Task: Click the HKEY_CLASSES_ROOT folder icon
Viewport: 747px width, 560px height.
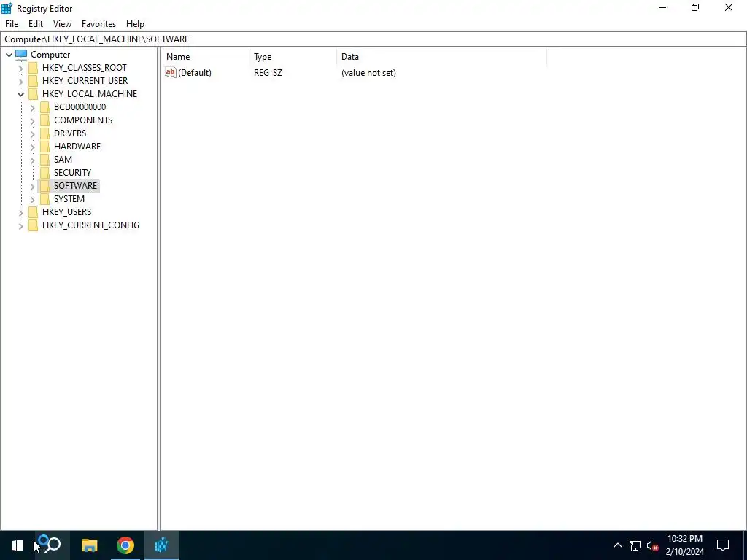Action: (33, 68)
